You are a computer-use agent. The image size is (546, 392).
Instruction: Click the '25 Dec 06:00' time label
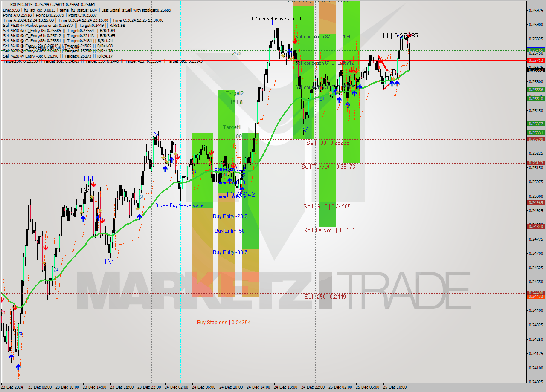[x=367, y=387]
